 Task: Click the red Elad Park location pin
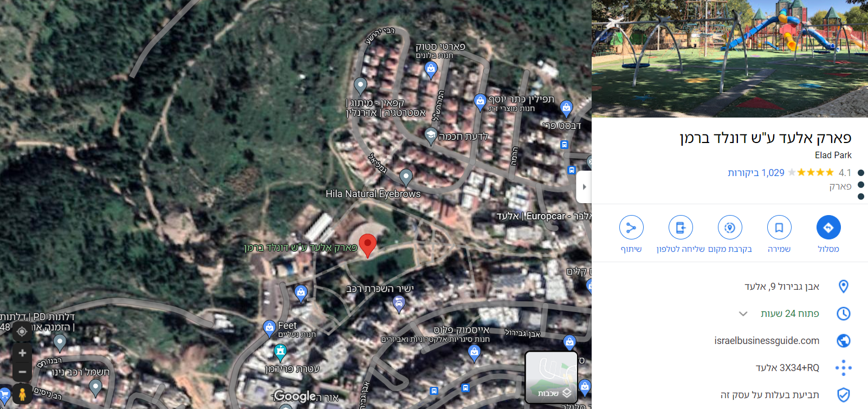(x=368, y=245)
